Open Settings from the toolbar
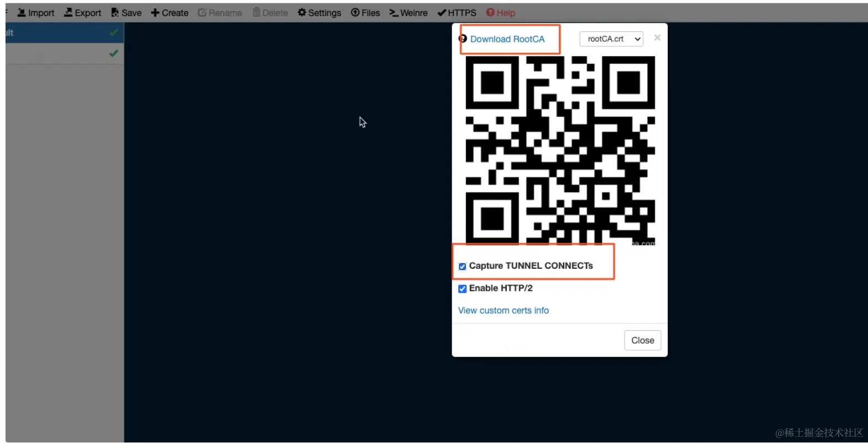This screenshot has height=443, width=868. 319,13
